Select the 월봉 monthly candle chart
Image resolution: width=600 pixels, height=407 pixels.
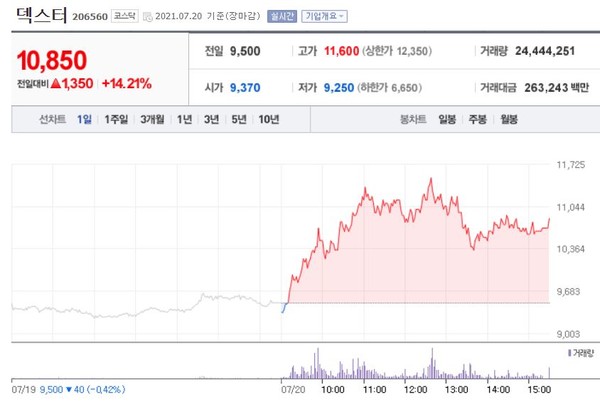coord(509,120)
